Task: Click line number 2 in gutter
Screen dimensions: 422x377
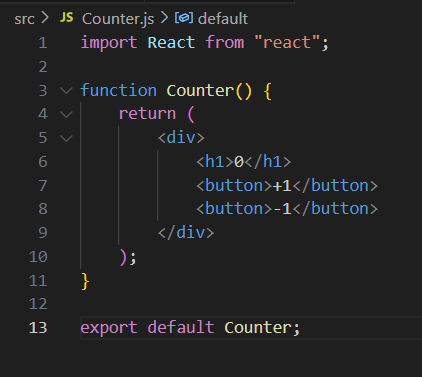Action: point(43,67)
